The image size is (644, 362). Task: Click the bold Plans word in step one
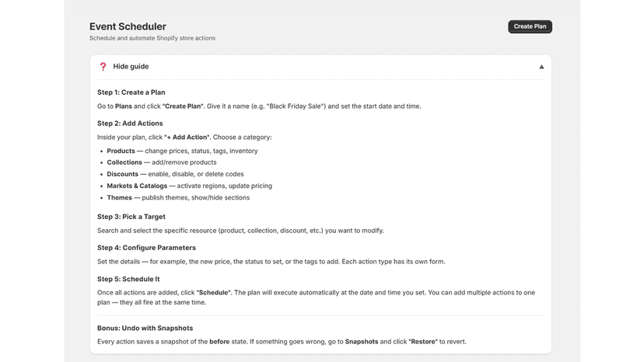tap(123, 106)
